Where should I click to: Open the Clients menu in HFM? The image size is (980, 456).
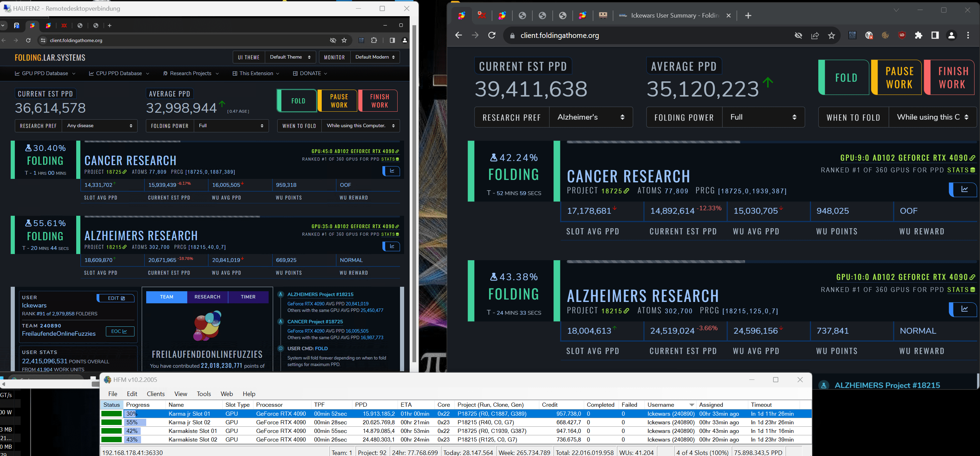tap(156, 394)
